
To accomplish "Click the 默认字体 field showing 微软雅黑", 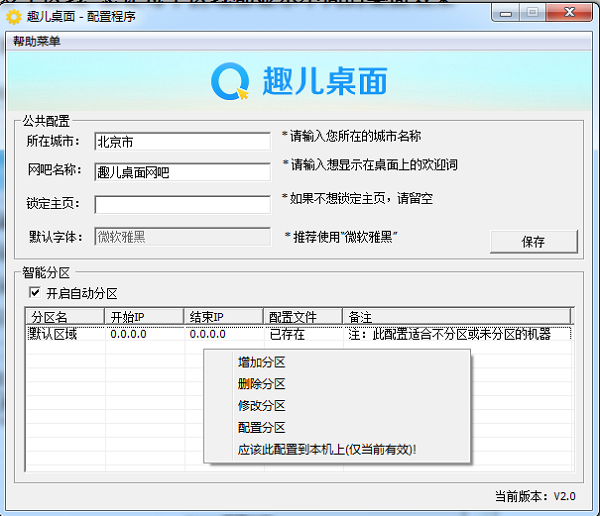I will 183,237.
